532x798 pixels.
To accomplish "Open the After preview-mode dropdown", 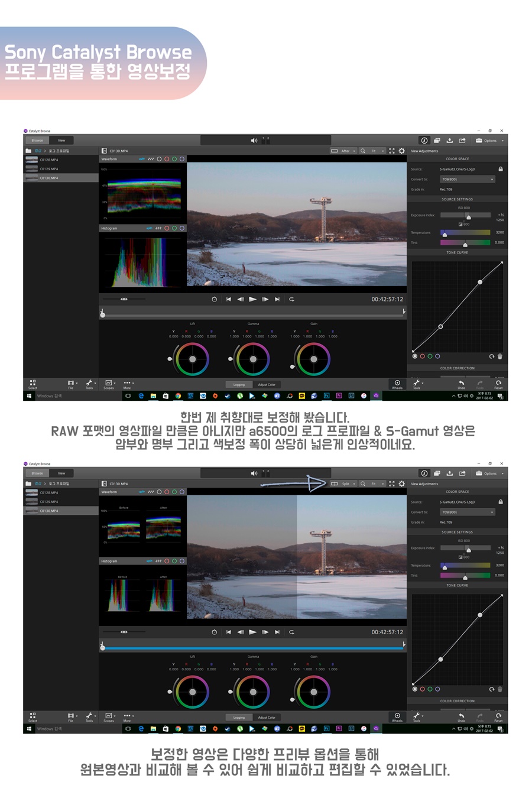I will click(x=343, y=151).
